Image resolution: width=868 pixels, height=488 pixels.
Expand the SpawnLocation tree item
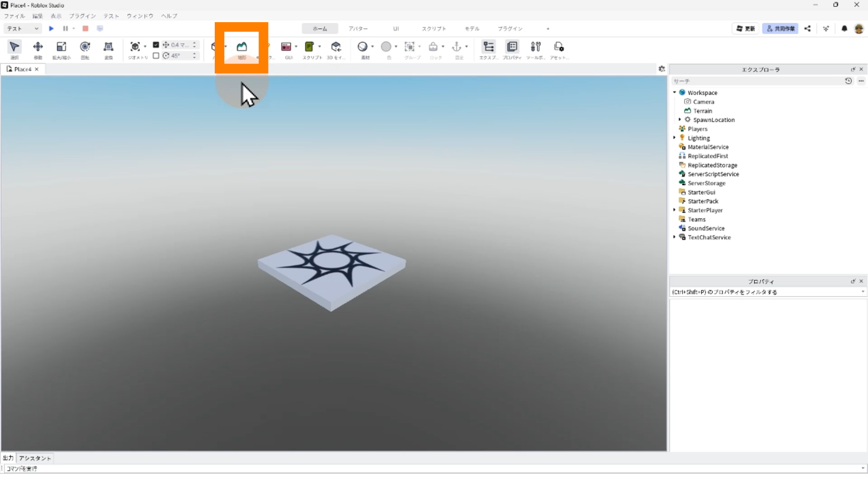click(x=679, y=120)
